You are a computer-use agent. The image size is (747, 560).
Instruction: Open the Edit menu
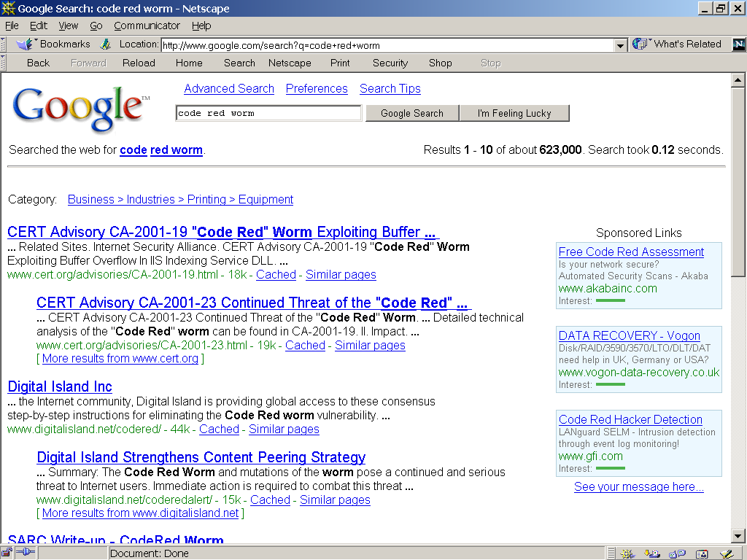pyautogui.click(x=39, y=26)
